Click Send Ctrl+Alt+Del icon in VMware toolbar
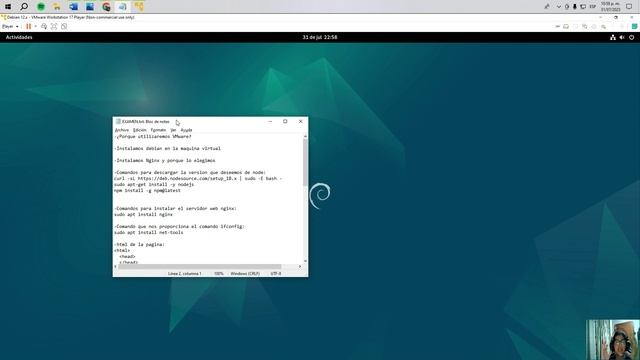Image resolution: width=640 pixels, height=360 pixels. tap(44, 27)
